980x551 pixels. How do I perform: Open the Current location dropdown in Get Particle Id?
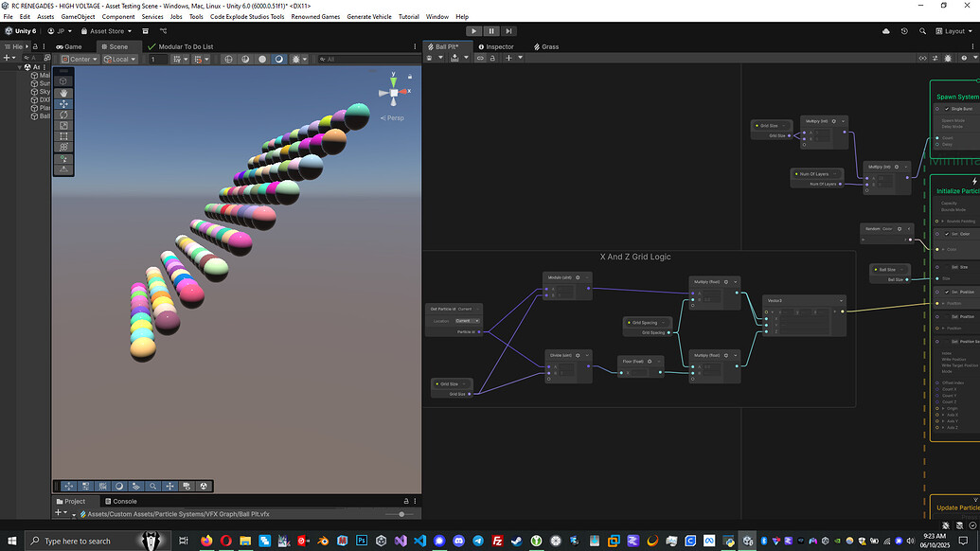(467, 321)
